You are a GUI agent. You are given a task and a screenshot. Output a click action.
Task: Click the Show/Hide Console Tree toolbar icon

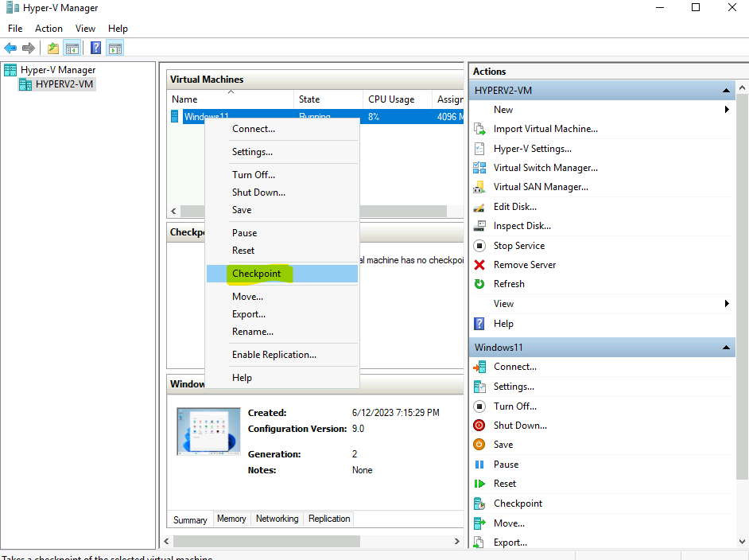(x=72, y=49)
